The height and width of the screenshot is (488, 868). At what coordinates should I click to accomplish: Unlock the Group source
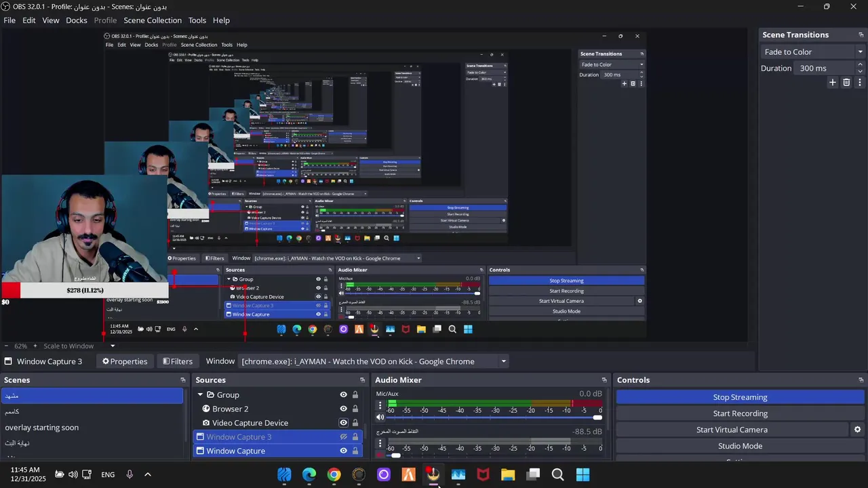tap(355, 395)
